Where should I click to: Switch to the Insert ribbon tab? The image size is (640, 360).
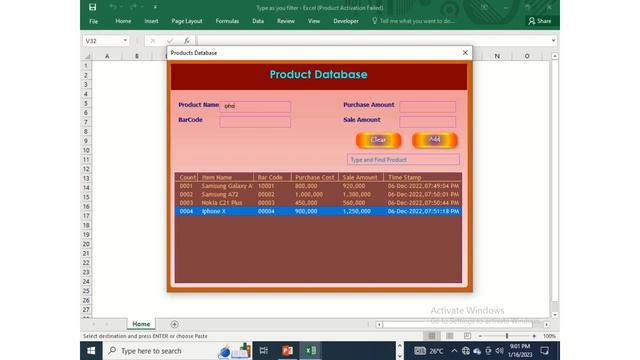151,21
